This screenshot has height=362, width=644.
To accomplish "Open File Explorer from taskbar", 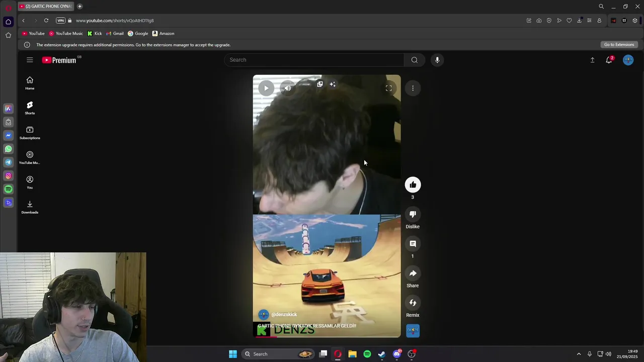I will click(x=352, y=354).
